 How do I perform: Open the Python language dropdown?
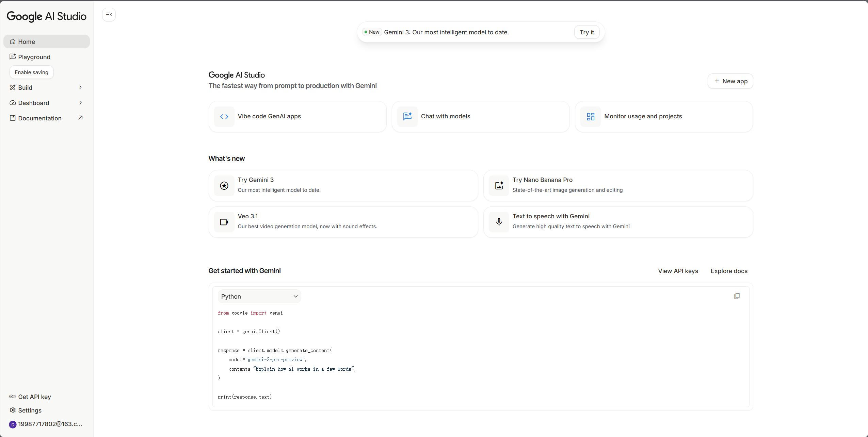tap(259, 297)
